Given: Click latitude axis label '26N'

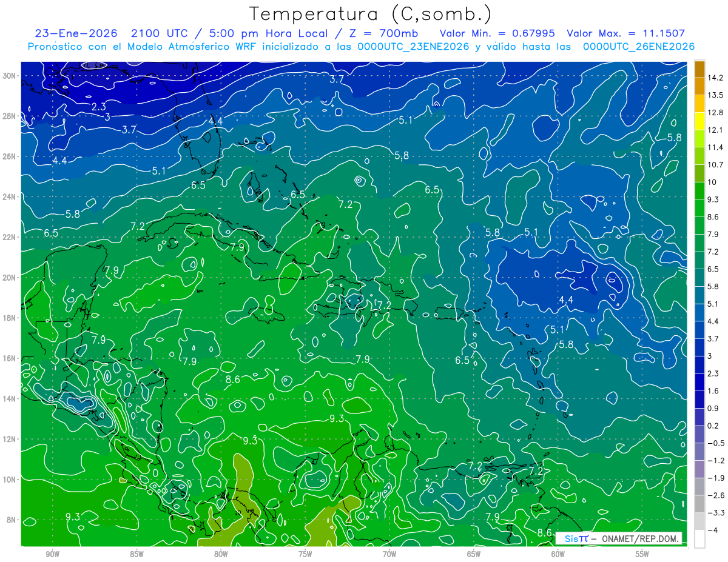Looking at the screenshot, I should click(x=10, y=156).
